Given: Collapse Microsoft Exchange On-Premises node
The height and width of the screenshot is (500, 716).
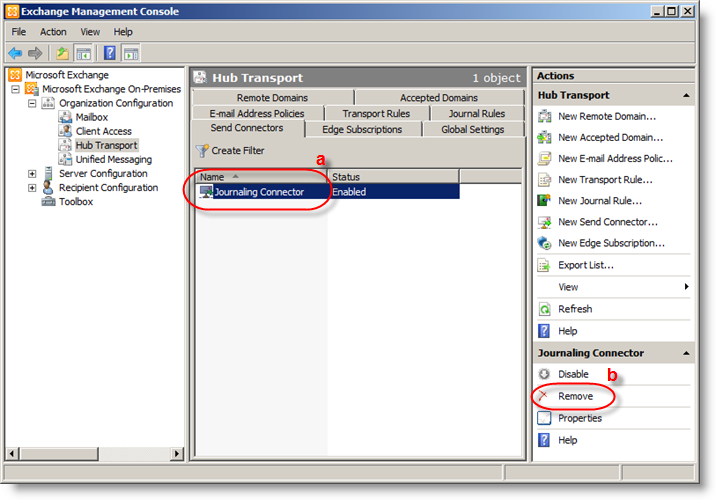Looking at the screenshot, I should [16, 89].
